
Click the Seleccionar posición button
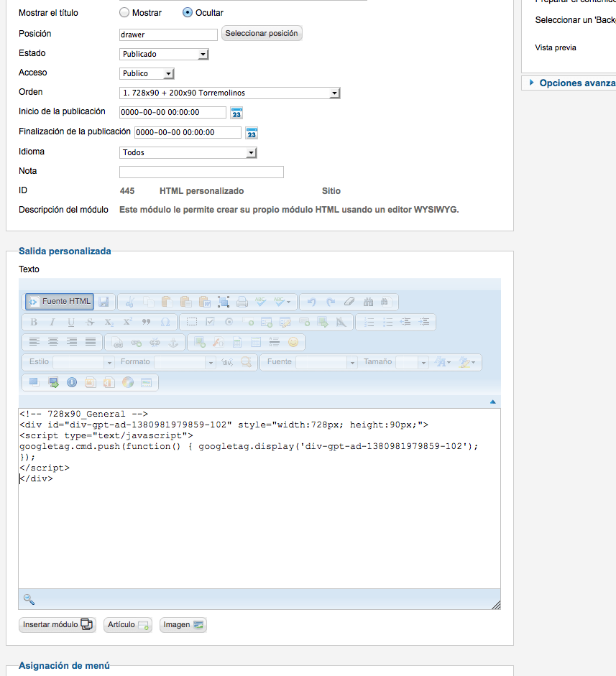click(x=262, y=33)
